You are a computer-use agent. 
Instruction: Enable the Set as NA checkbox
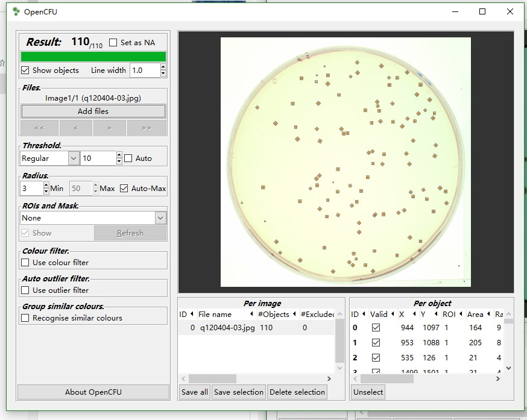coord(113,43)
